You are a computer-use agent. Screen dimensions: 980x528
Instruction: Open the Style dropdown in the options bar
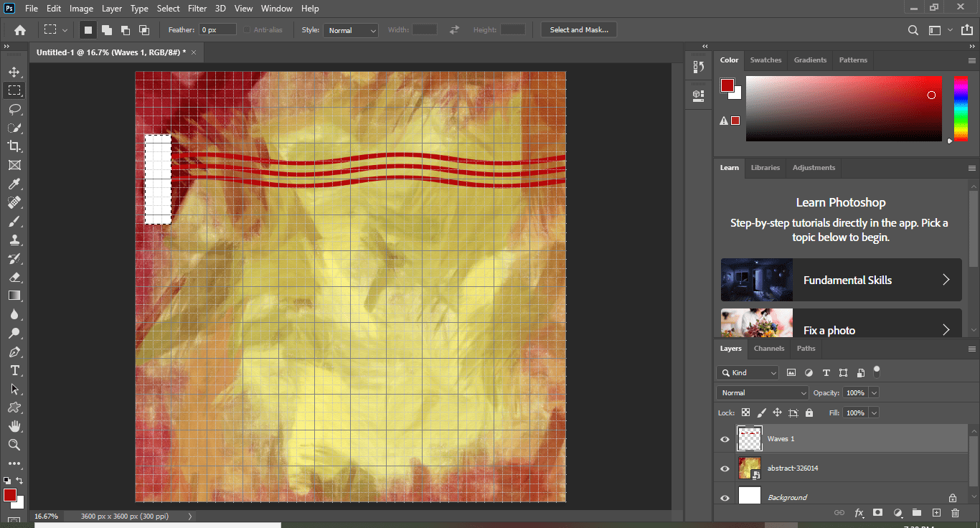351,30
